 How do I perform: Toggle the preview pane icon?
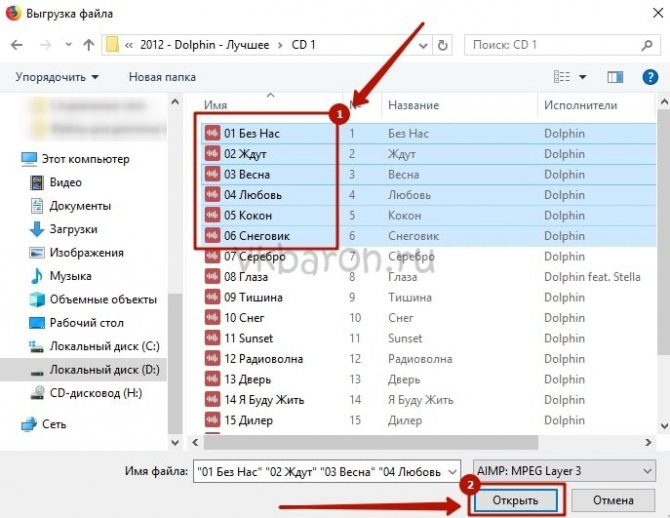[x=615, y=77]
